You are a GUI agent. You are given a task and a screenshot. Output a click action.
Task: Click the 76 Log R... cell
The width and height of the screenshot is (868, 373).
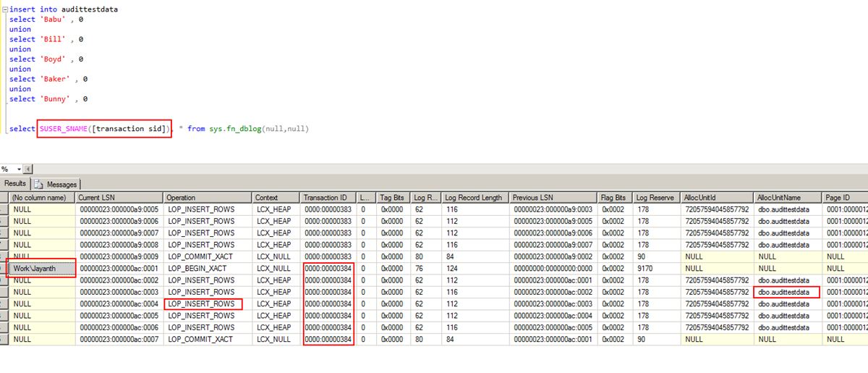pyautogui.click(x=427, y=268)
